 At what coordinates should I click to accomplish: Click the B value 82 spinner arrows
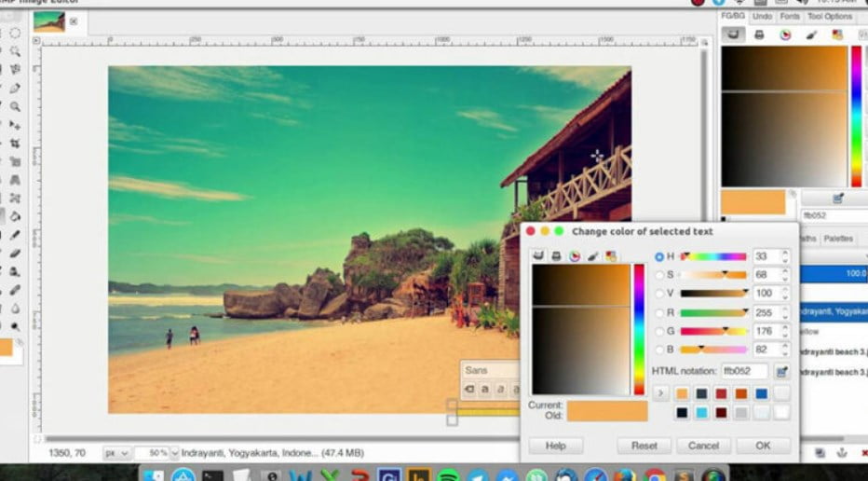785,350
